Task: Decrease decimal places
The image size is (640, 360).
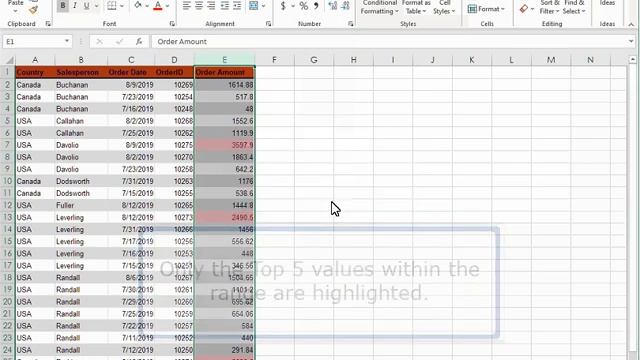Action: tap(345, 6)
